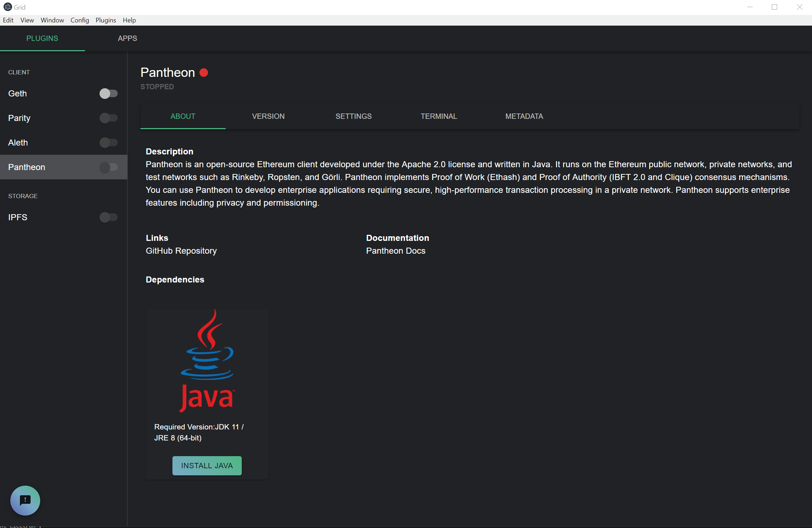Open the VERSION tab

[268, 116]
